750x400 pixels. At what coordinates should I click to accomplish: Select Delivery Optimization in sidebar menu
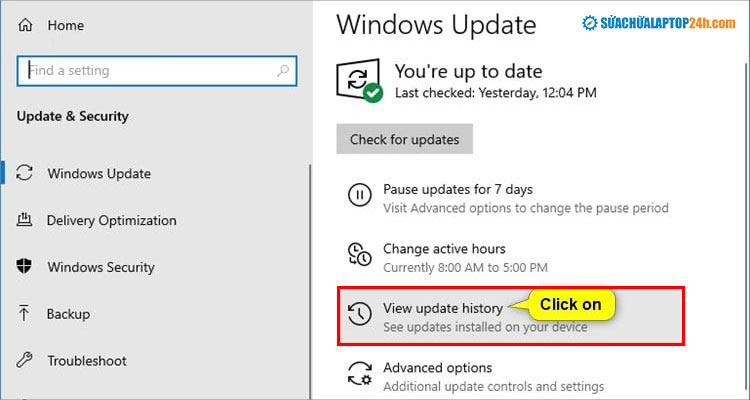click(111, 220)
